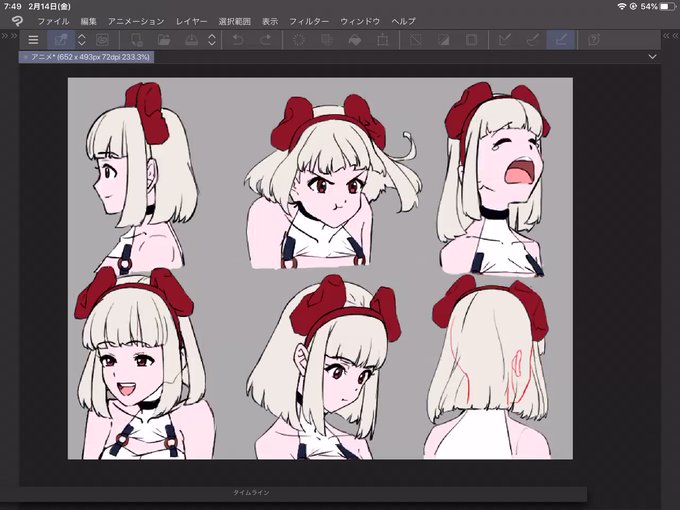Click the Open file folder icon
This screenshot has height=510, width=680.
click(164, 40)
